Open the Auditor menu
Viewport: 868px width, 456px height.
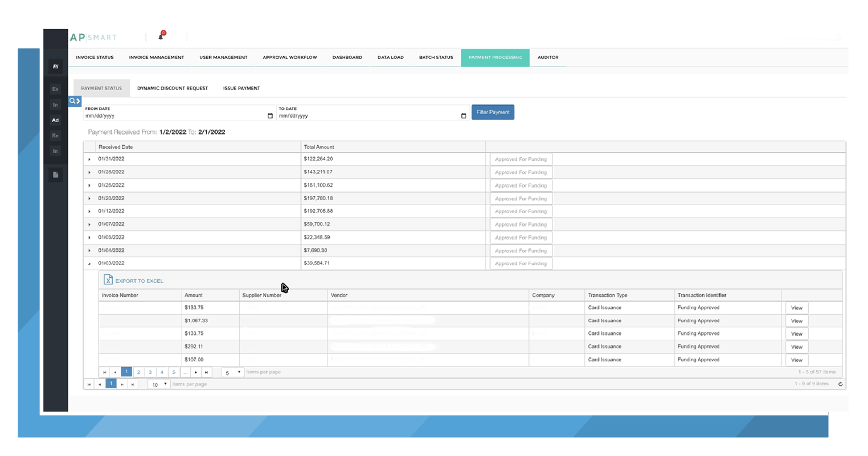(548, 57)
